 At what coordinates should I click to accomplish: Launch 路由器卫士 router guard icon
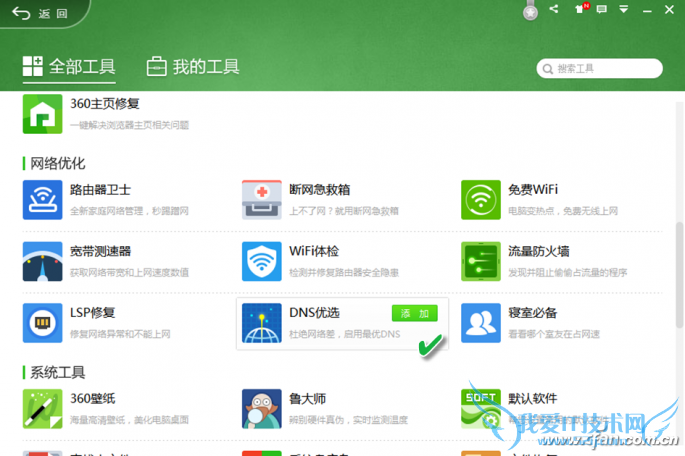pyautogui.click(x=42, y=200)
